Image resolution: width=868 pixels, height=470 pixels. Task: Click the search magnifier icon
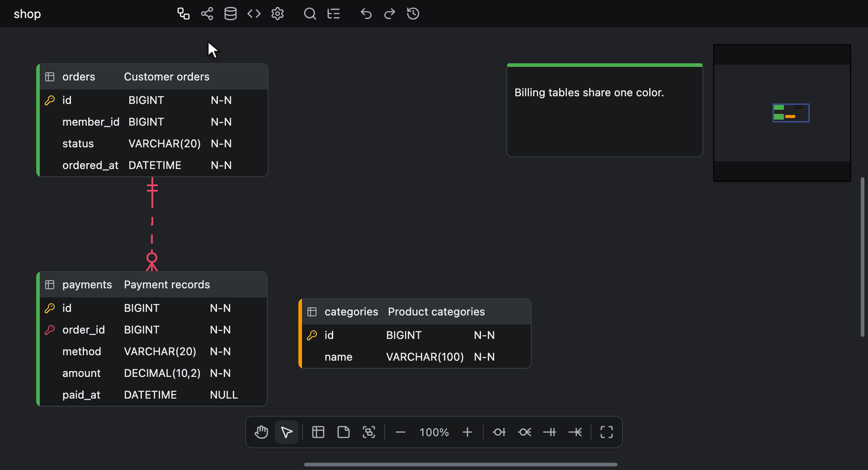[x=310, y=14]
